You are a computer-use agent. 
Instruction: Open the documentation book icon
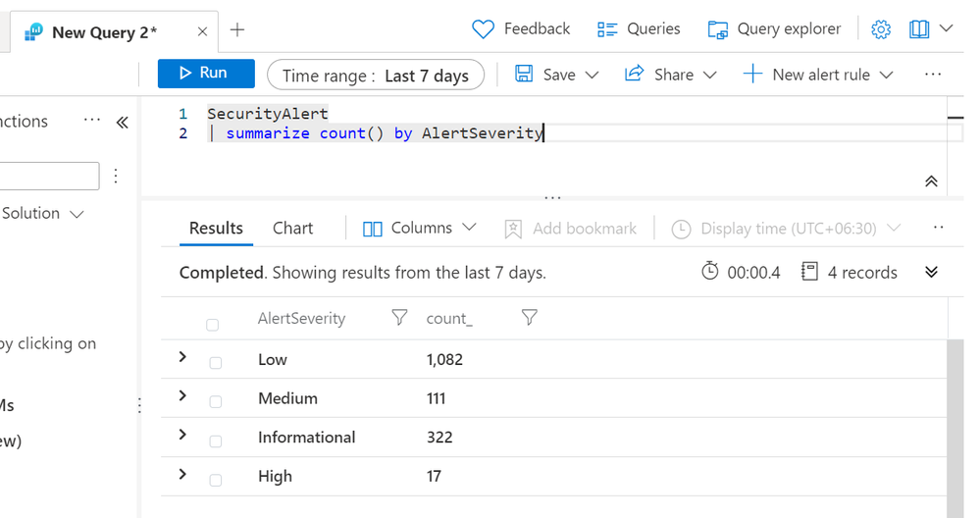(x=919, y=29)
